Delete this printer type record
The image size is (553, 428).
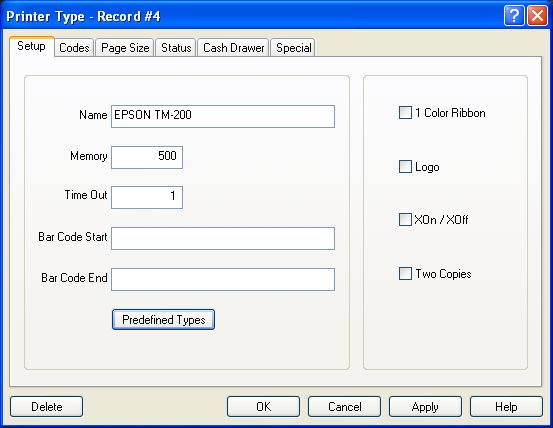(47, 406)
